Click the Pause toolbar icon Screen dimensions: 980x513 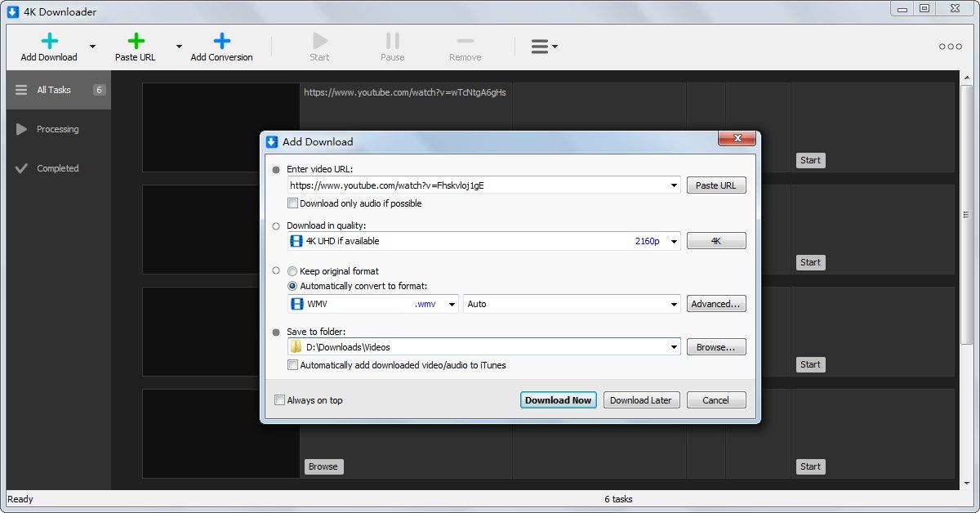(393, 41)
